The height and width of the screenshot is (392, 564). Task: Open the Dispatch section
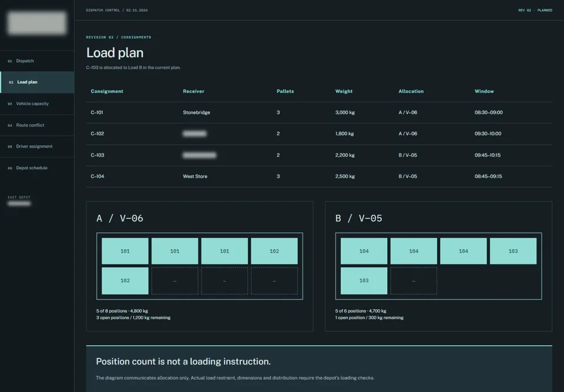(37, 61)
